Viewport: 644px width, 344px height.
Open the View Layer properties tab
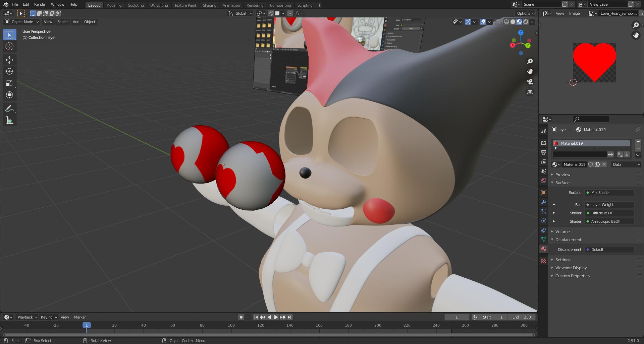[544, 162]
